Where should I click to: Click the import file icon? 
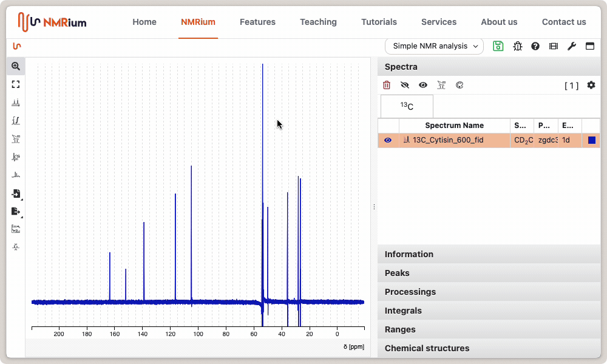tap(16, 194)
